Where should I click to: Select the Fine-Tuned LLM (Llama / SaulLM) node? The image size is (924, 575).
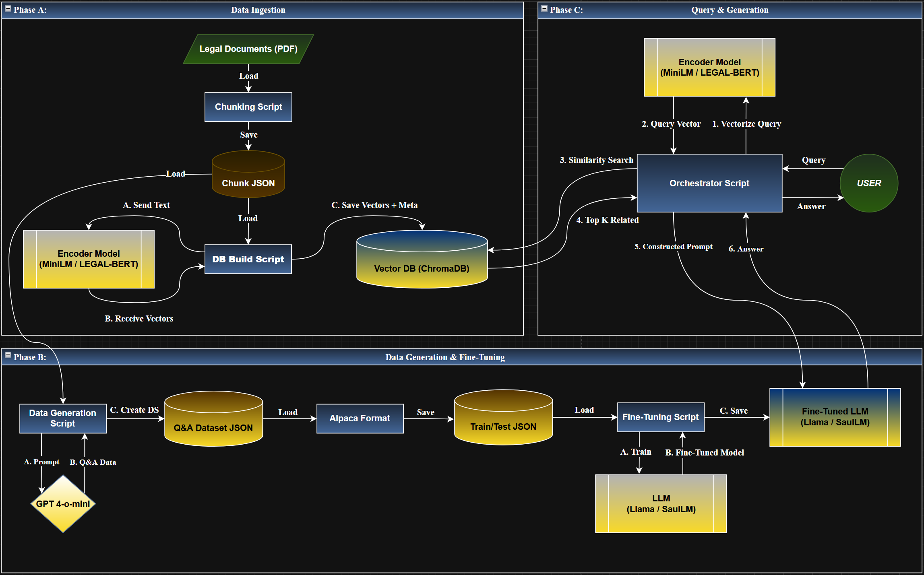point(835,417)
